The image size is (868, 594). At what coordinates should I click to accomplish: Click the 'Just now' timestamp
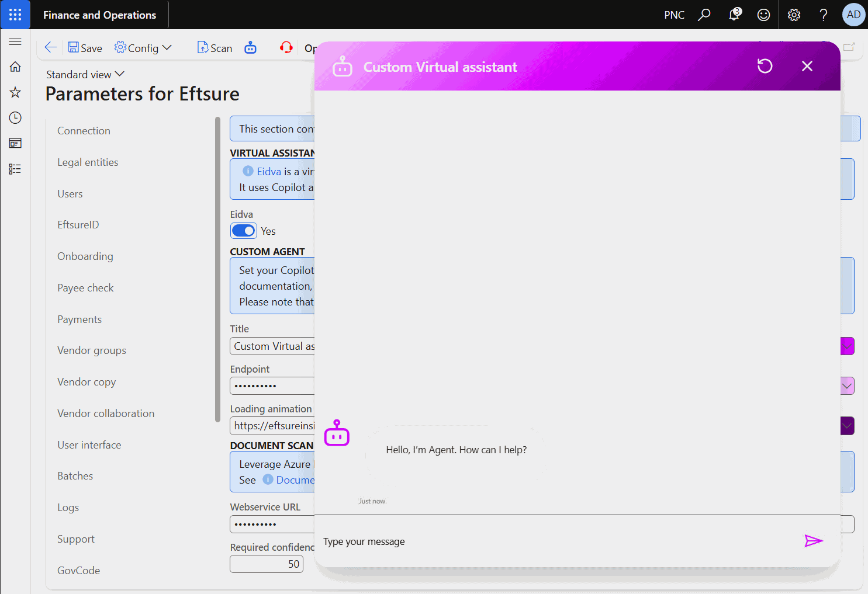click(x=372, y=501)
